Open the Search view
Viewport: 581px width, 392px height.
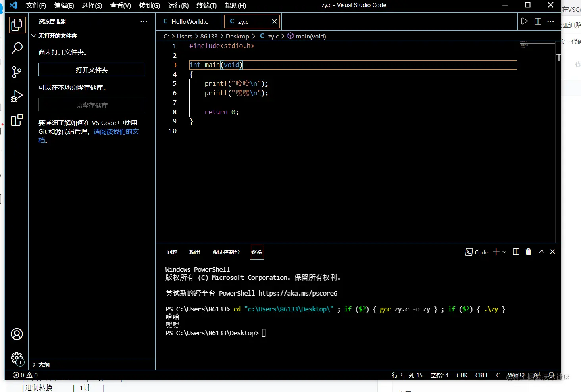point(17,48)
